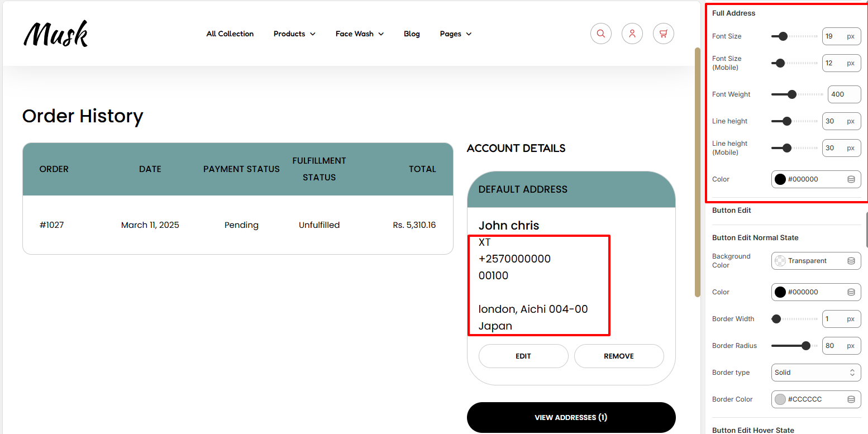Click the Japan country text
Screen dimensions: 868x434
(495, 326)
